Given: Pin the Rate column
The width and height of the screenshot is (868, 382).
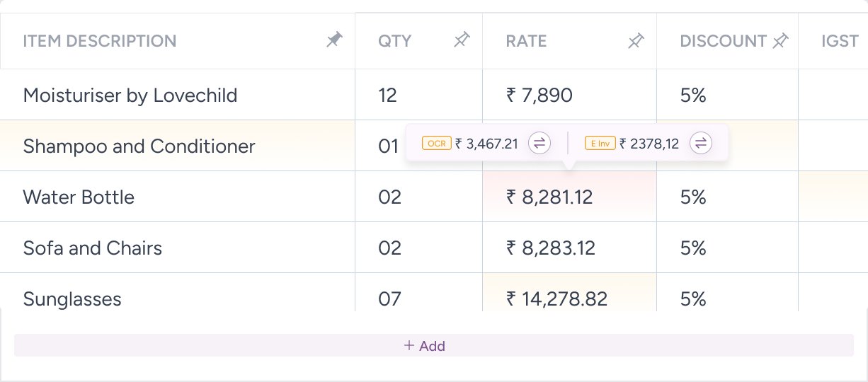Looking at the screenshot, I should coord(636,41).
